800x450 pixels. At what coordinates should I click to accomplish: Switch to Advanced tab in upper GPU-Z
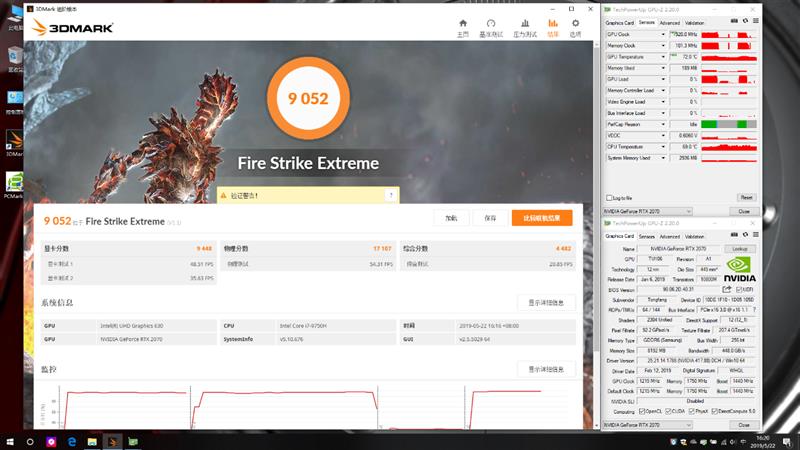coord(669,23)
